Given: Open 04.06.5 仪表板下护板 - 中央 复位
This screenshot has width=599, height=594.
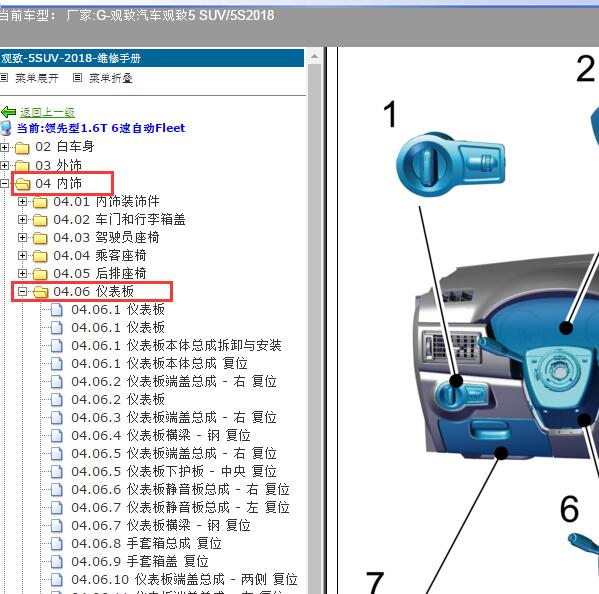Looking at the screenshot, I should (174, 471).
